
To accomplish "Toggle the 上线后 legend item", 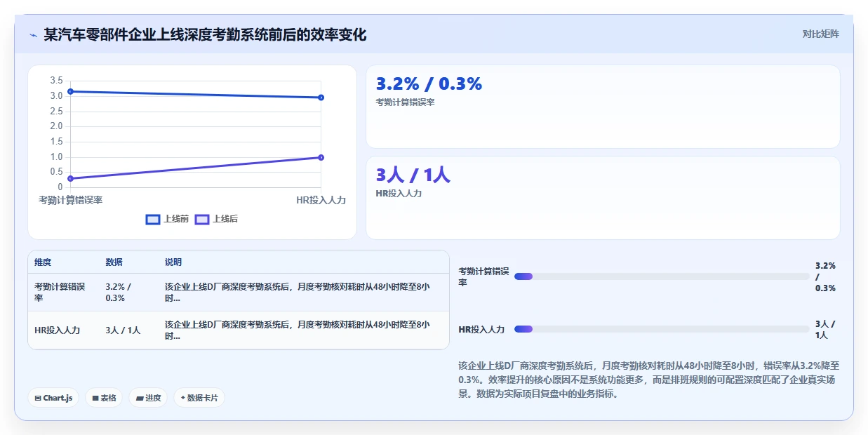I will pos(216,219).
